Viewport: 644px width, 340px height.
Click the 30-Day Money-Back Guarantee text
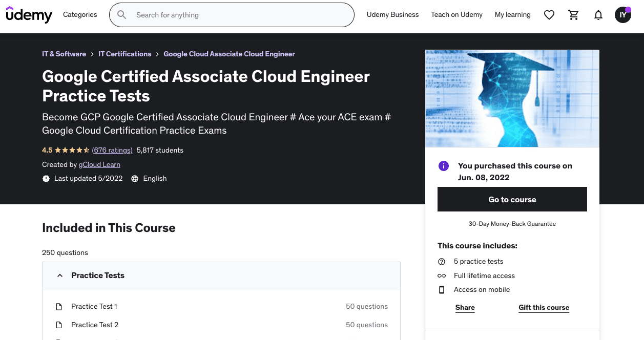pyautogui.click(x=512, y=224)
